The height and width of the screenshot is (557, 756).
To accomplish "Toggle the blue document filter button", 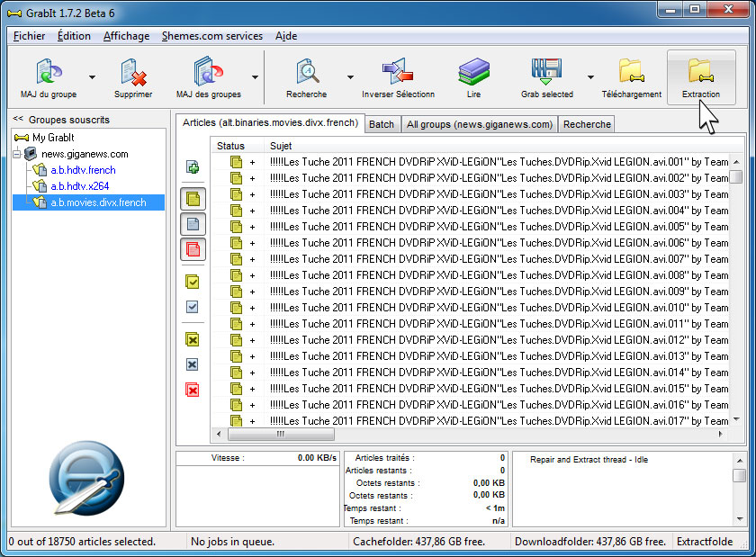I will 193,224.
